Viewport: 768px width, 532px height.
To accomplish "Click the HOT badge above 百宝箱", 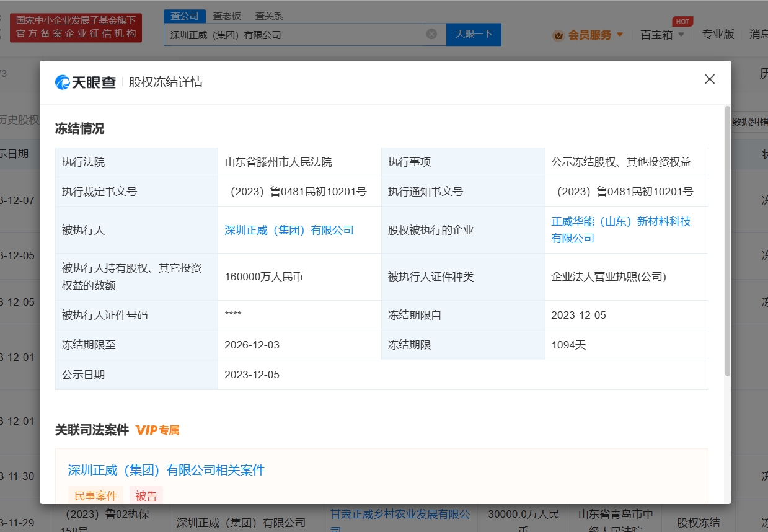I will (x=682, y=21).
